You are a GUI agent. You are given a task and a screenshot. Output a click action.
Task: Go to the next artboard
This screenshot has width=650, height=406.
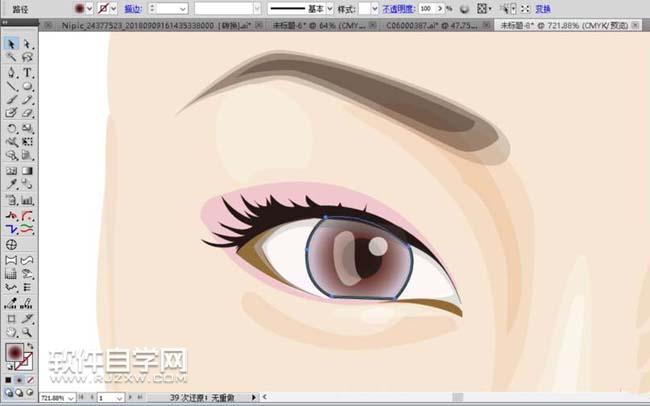[131, 397]
